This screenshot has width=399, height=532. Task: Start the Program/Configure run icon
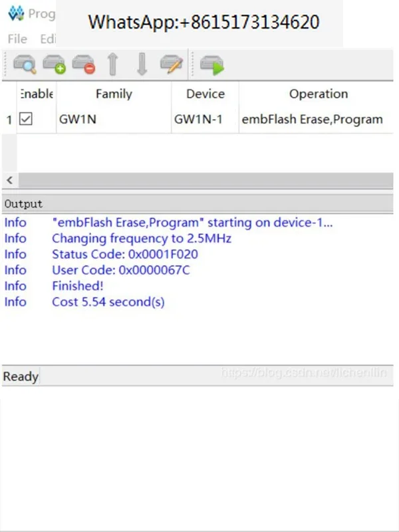tap(212, 65)
